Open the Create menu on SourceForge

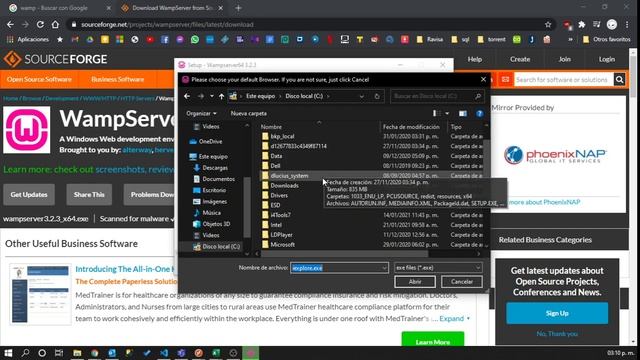coord(520,59)
